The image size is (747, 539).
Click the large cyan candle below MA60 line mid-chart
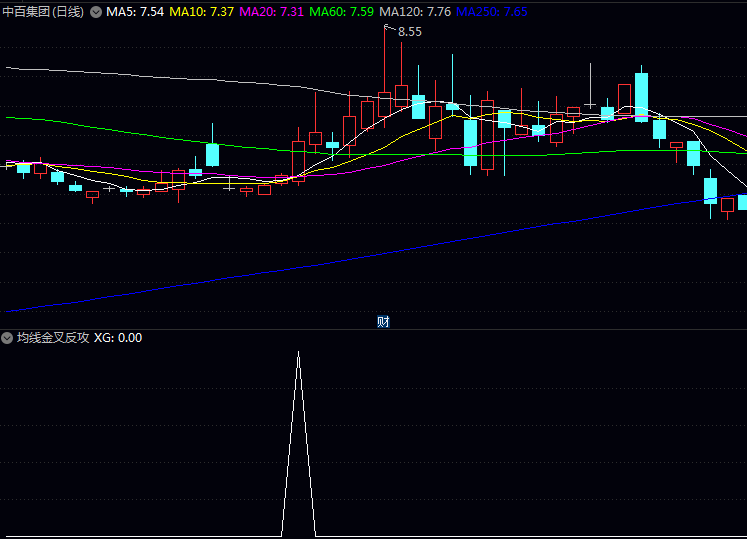point(470,143)
